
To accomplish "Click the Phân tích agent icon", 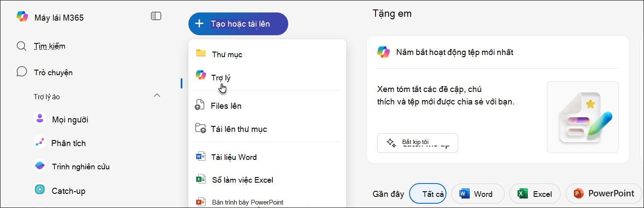I will click(x=40, y=142).
